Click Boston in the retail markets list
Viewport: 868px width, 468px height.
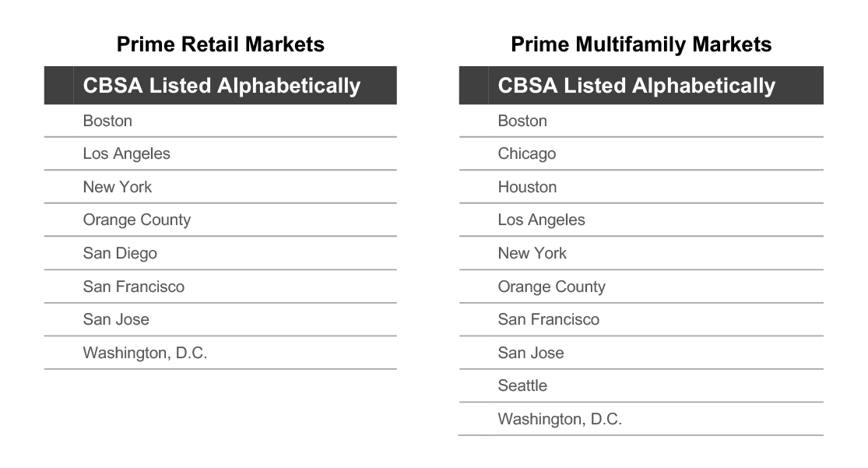[107, 121]
